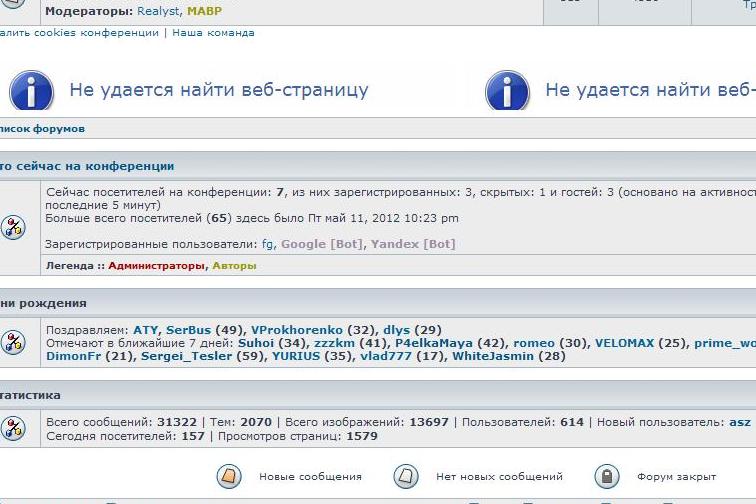Open VProkhorenko's user profile
This screenshot has width=756, height=504.
coord(296,330)
